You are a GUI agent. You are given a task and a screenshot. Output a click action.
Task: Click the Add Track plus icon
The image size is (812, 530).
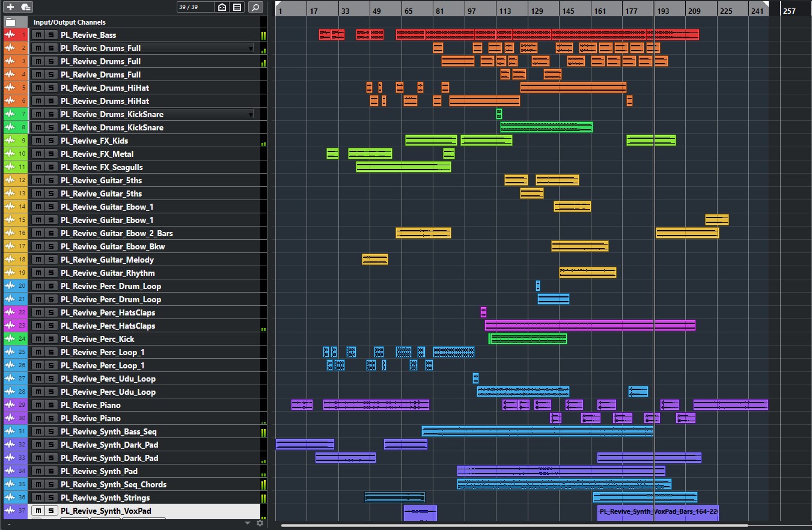(x=10, y=7)
